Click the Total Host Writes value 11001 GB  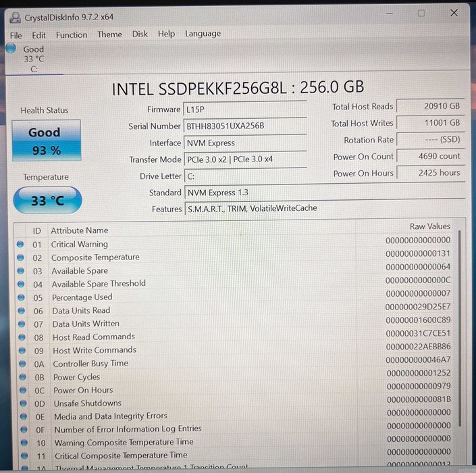coord(431,123)
